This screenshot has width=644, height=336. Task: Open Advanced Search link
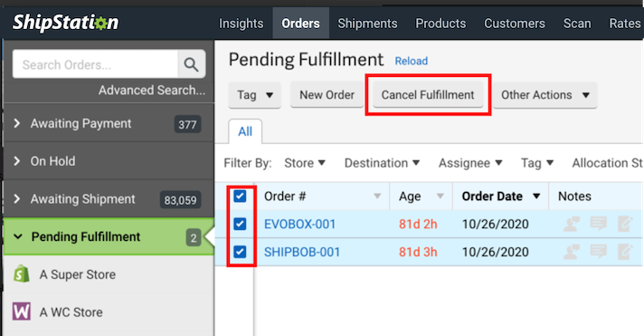(x=152, y=90)
